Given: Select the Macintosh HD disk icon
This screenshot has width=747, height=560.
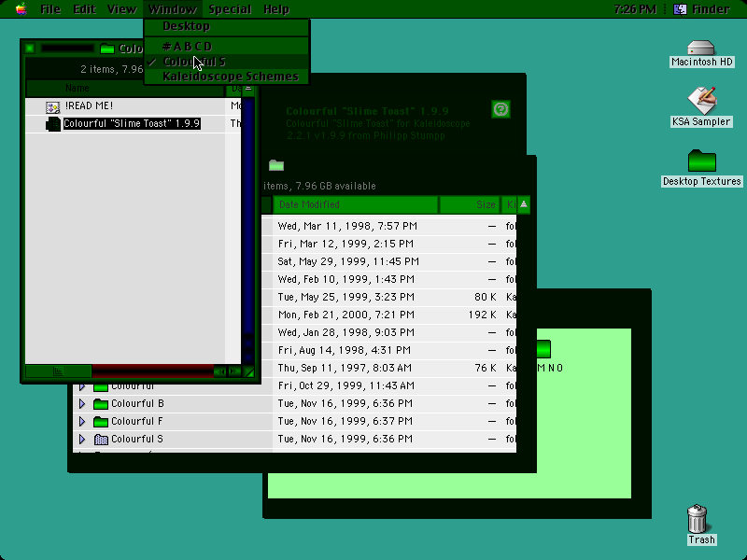Looking at the screenshot, I should [x=701, y=48].
